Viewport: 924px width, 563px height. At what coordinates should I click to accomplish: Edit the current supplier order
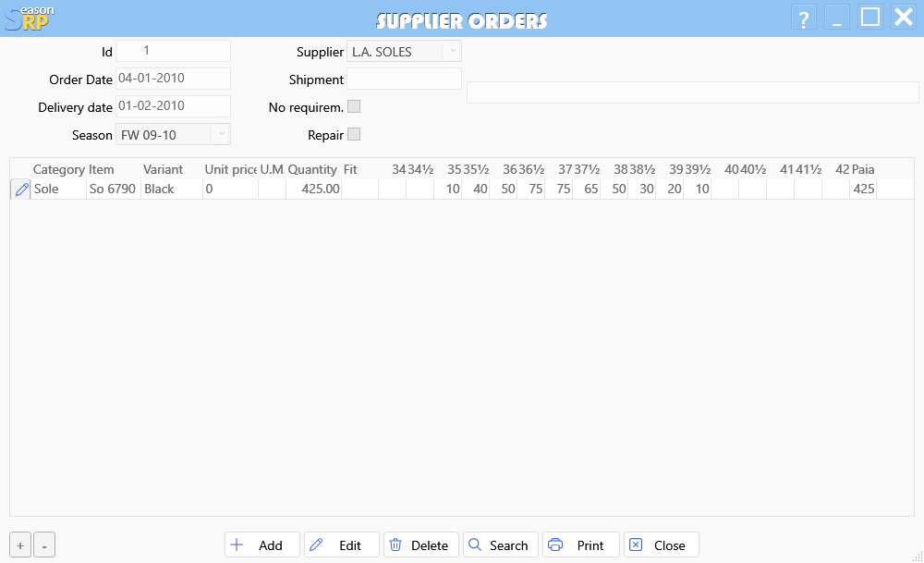coord(342,545)
